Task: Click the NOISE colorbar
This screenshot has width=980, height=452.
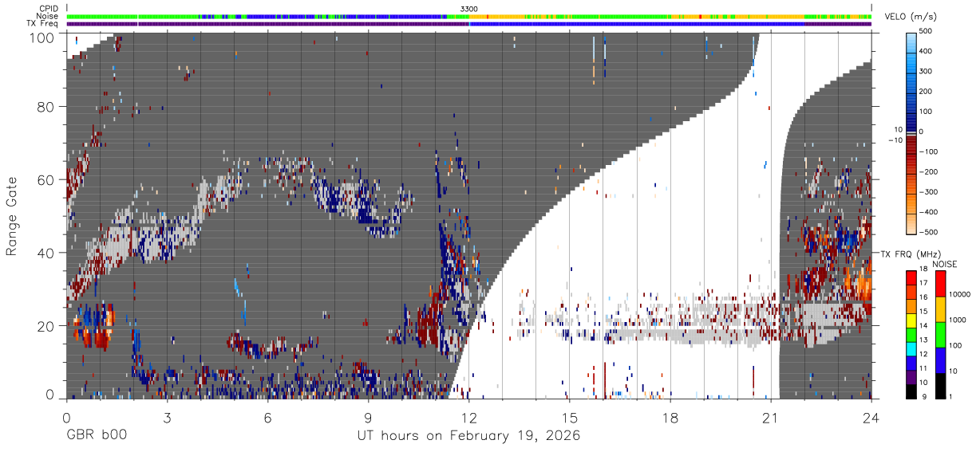Action: coord(940,335)
